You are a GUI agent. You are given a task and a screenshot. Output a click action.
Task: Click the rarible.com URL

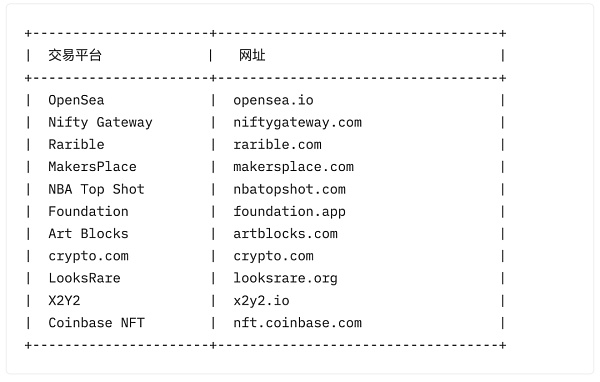277,145
